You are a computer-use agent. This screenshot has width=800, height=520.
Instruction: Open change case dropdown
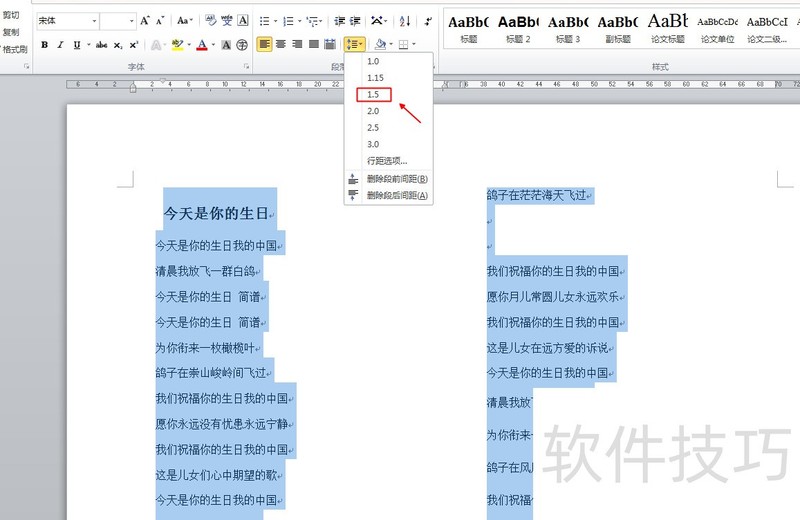pyautogui.click(x=185, y=21)
